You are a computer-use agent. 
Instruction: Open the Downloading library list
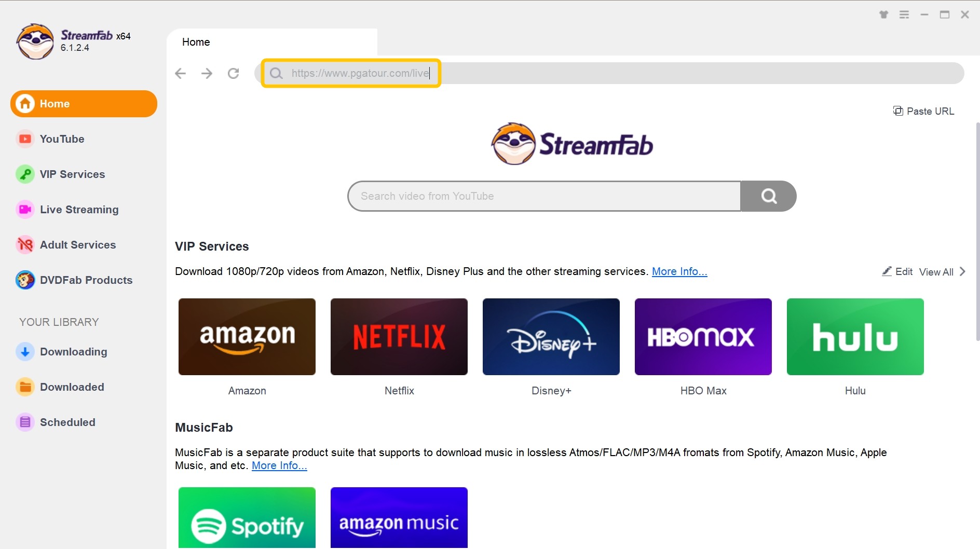84,352
